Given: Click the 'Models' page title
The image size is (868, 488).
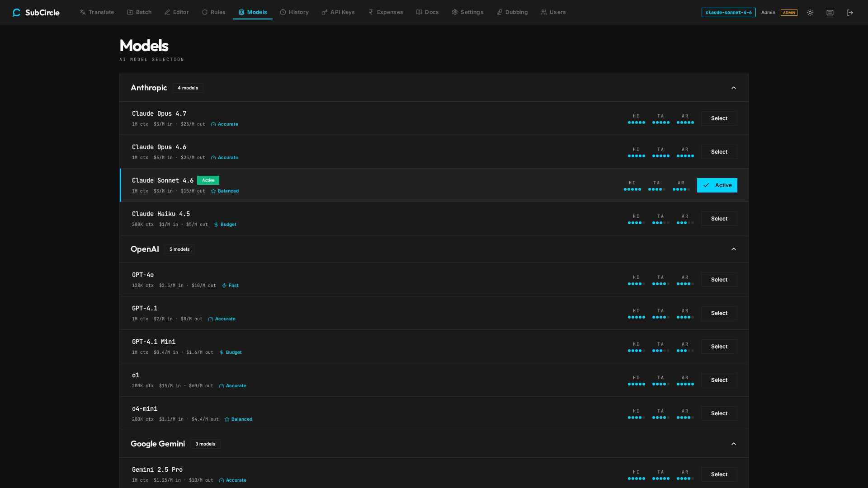Looking at the screenshot, I should (144, 46).
